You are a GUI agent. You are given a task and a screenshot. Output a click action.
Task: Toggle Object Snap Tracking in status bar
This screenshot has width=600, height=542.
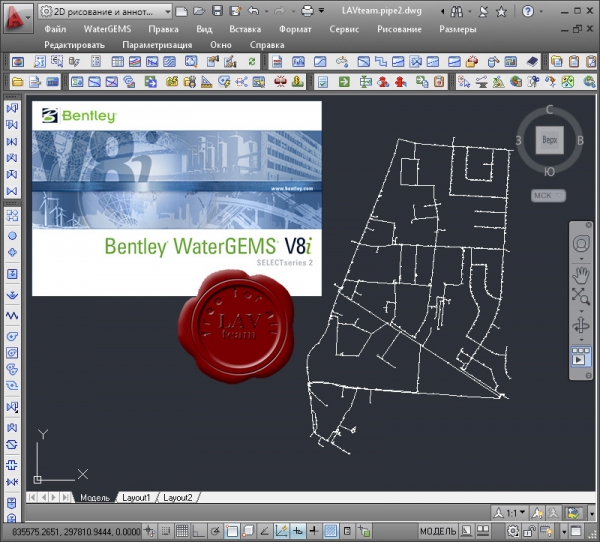[x=264, y=531]
